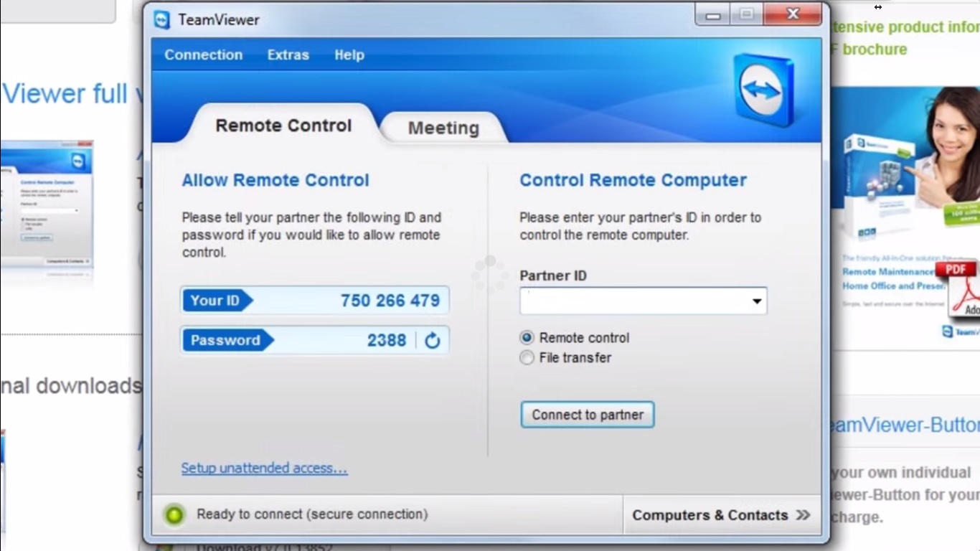Open the Connection menu

(x=204, y=55)
